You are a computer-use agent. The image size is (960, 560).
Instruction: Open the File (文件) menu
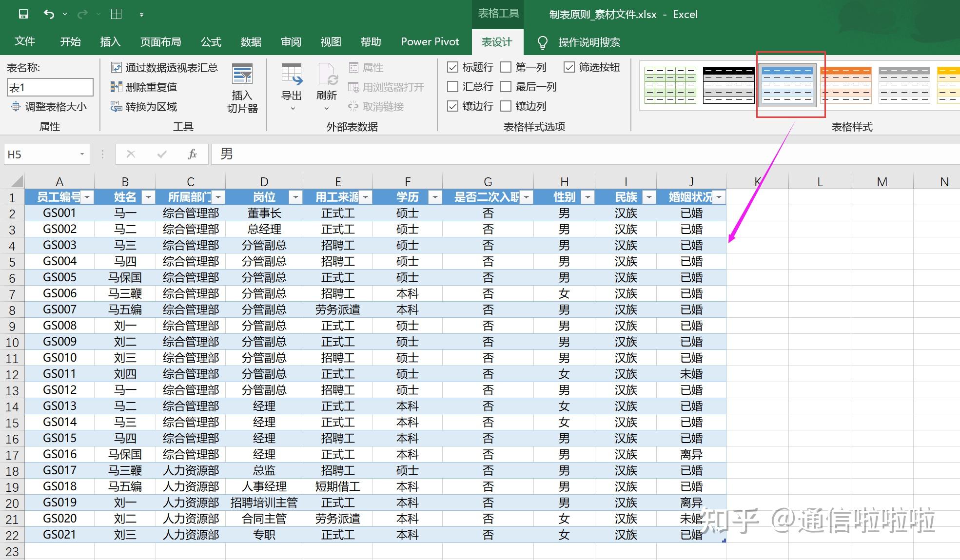pyautogui.click(x=25, y=41)
